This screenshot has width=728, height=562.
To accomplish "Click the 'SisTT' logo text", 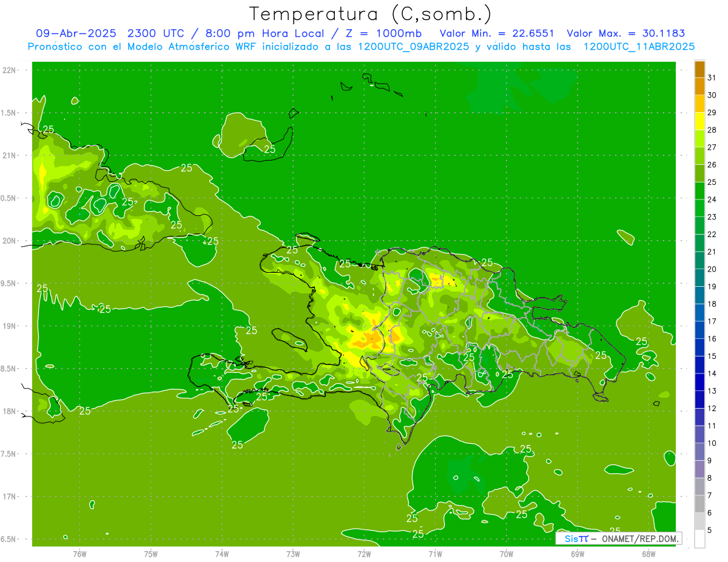I will point(576,538).
